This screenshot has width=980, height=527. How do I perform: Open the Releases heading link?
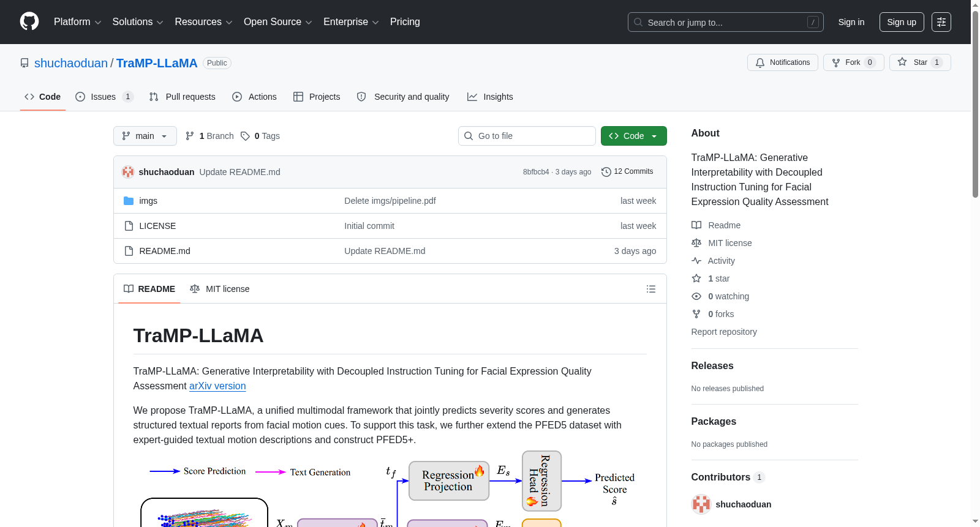pos(712,366)
